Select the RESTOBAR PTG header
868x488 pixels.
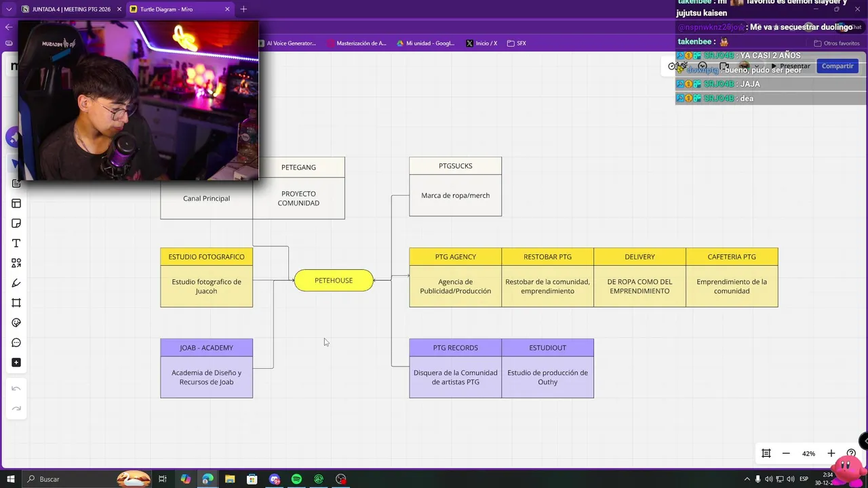pyautogui.click(x=547, y=257)
